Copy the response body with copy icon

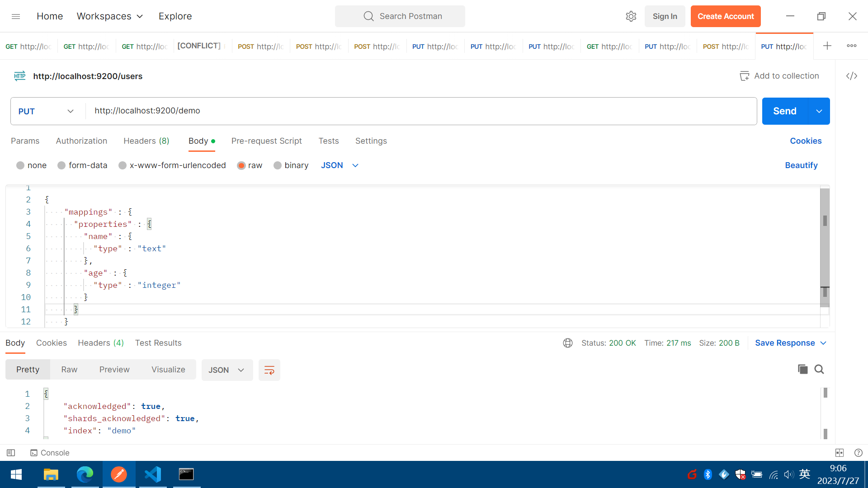click(802, 369)
